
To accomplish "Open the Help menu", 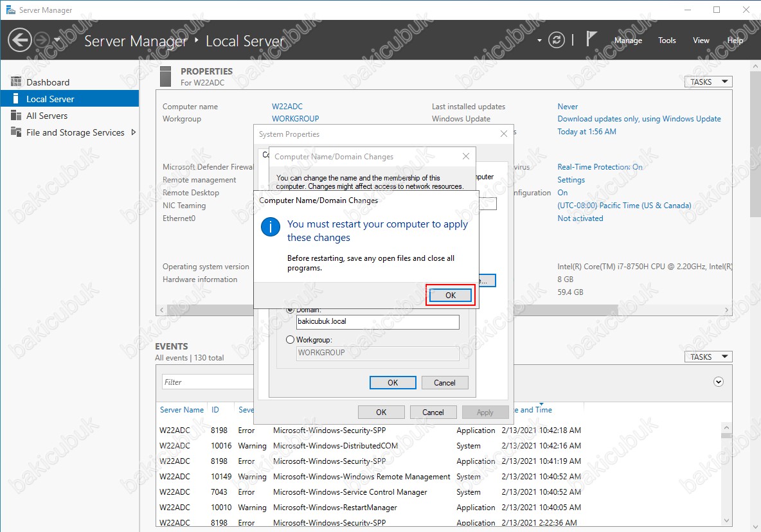I will click(735, 40).
